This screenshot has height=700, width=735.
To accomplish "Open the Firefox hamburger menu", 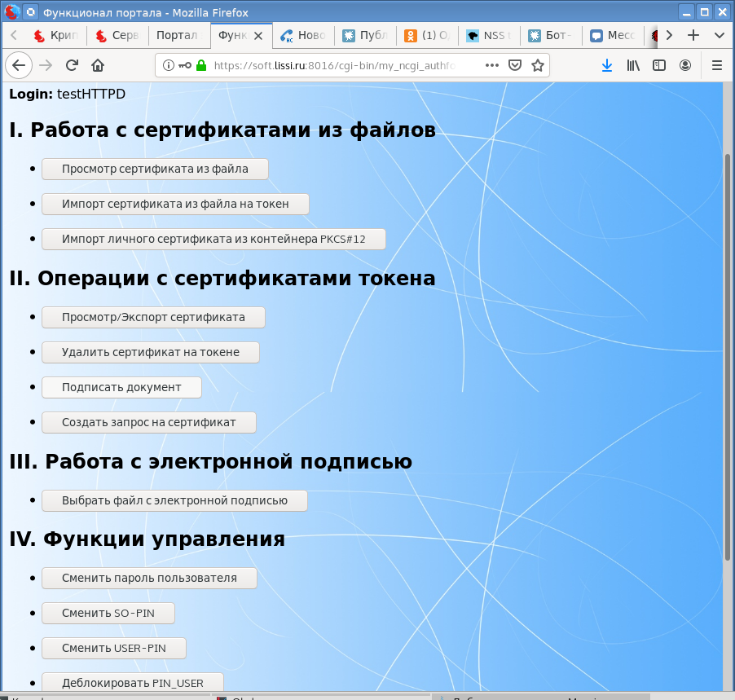I will (x=717, y=66).
